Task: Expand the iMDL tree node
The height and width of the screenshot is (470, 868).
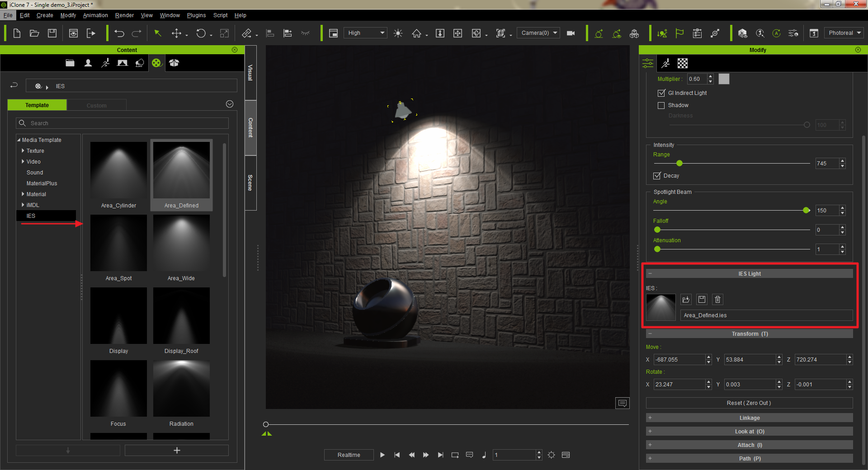Action: [23, 205]
